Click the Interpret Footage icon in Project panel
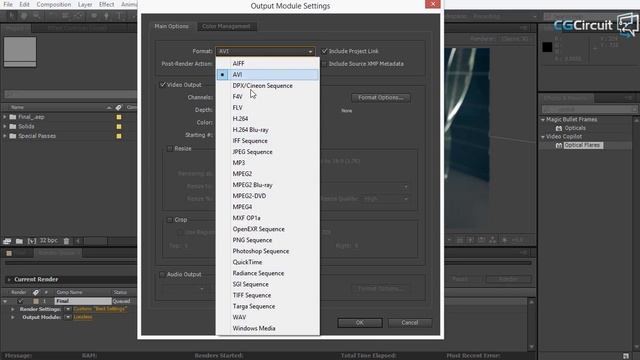This screenshot has width=640, height=360. pyautogui.click(x=7, y=241)
